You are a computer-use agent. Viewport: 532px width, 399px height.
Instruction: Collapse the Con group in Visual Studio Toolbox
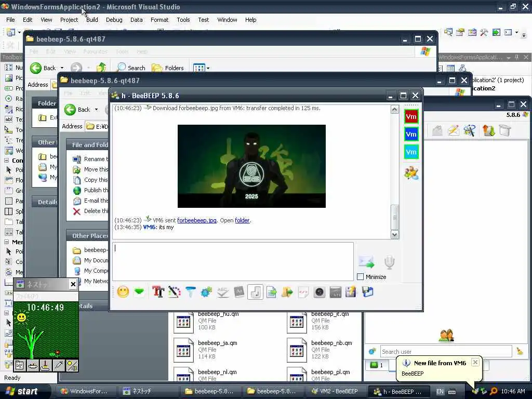coord(6,161)
